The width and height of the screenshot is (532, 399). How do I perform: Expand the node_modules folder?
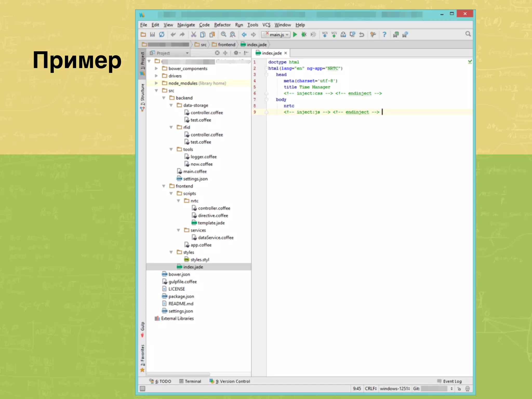(x=156, y=83)
